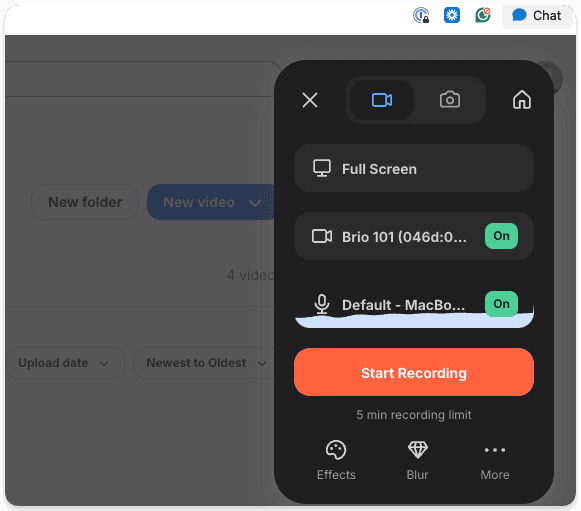Open the Full Screen capture selector
The width and height of the screenshot is (581, 511).
414,169
